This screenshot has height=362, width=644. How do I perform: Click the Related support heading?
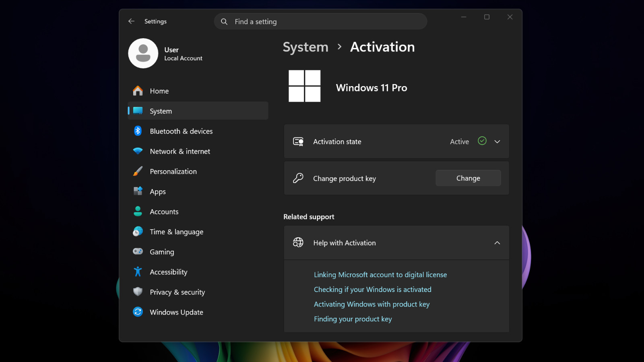pyautogui.click(x=309, y=217)
